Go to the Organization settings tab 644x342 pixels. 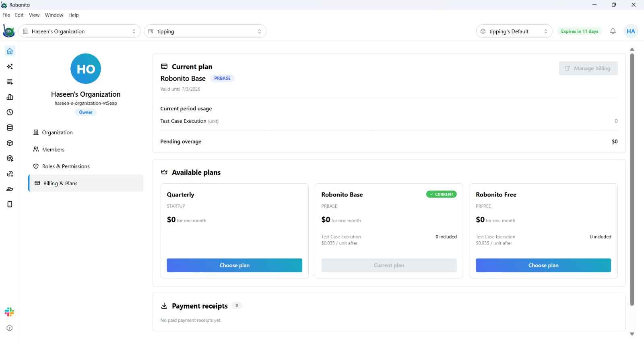pyautogui.click(x=86, y=132)
